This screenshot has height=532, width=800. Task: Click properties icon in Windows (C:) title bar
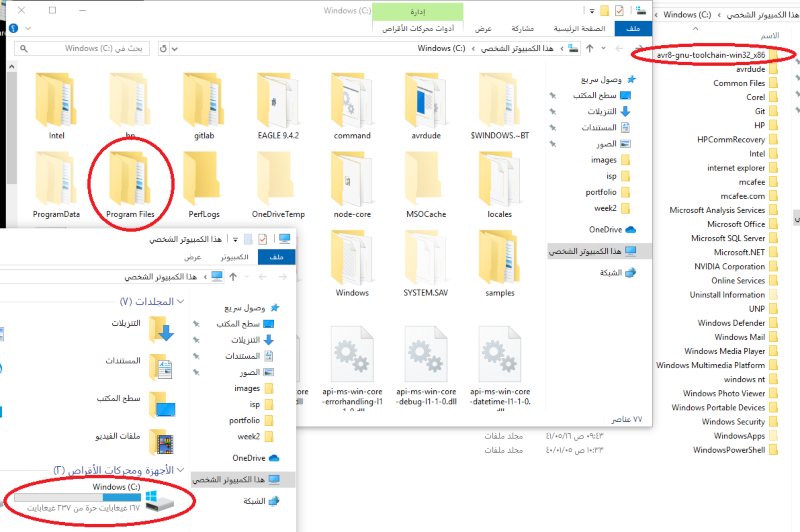click(x=619, y=11)
